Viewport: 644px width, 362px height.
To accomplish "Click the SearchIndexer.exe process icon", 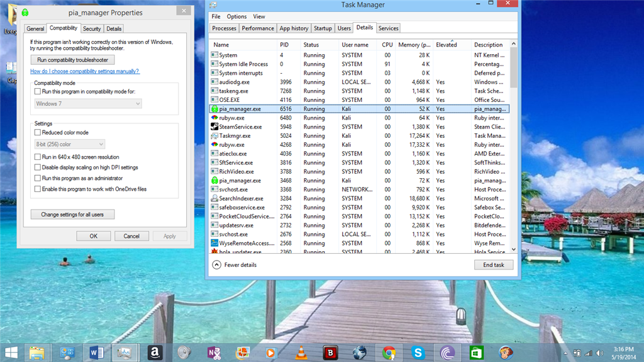I will coord(214,198).
